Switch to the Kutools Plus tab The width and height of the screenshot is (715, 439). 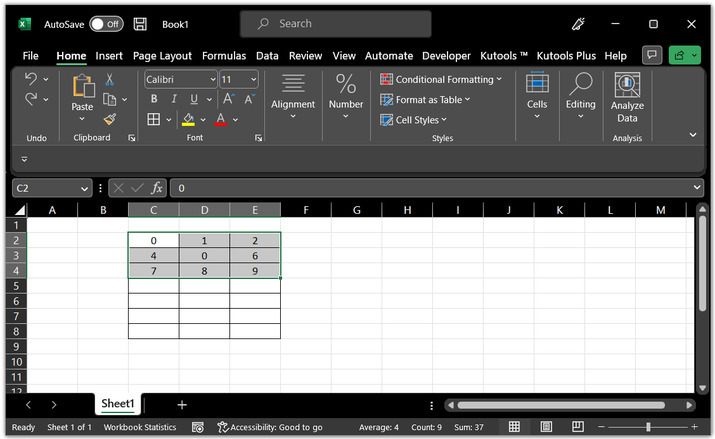(x=566, y=56)
